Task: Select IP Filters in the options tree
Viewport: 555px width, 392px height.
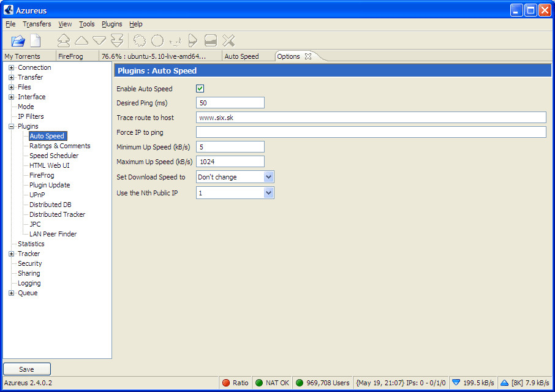Action: 31,116
